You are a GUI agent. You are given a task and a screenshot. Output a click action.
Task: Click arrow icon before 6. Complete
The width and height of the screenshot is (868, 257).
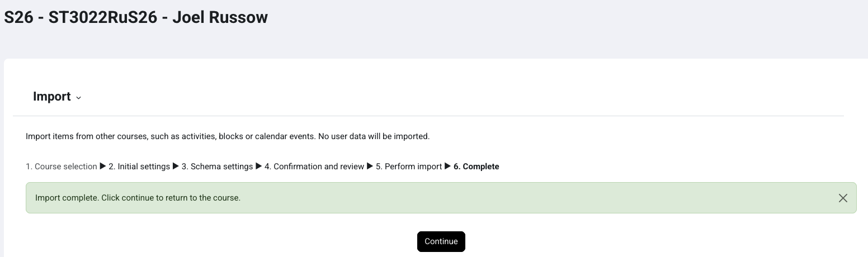[447, 166]
